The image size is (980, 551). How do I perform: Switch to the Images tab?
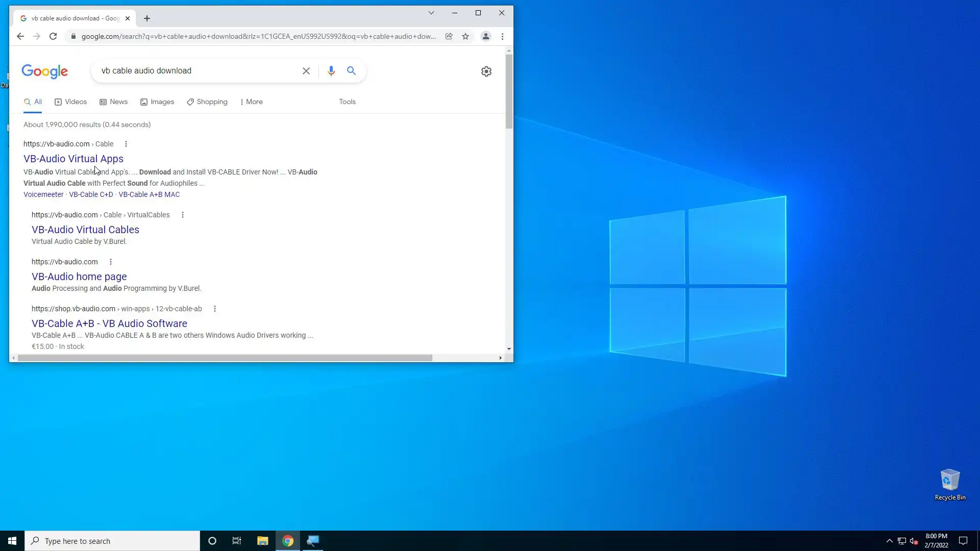click(157, 102)
